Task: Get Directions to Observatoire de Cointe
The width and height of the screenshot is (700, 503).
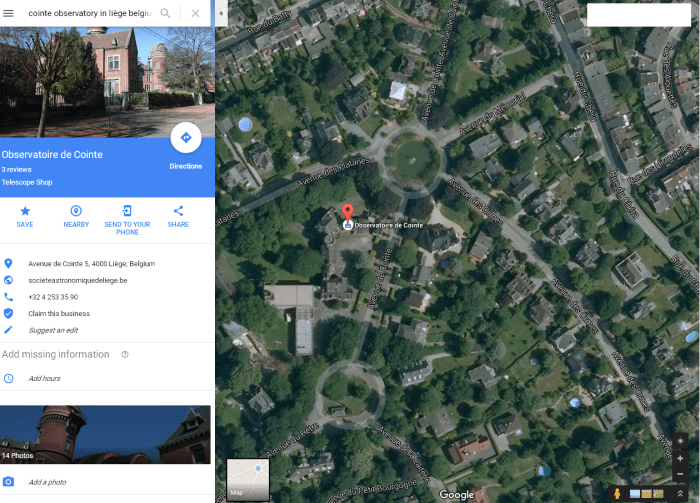Action: click(186, 138)
